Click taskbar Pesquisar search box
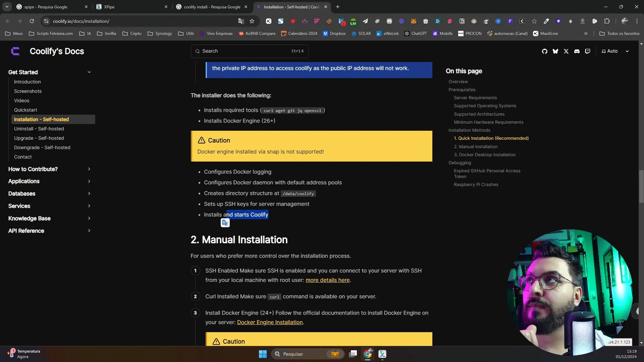 (x=307, y=354)
